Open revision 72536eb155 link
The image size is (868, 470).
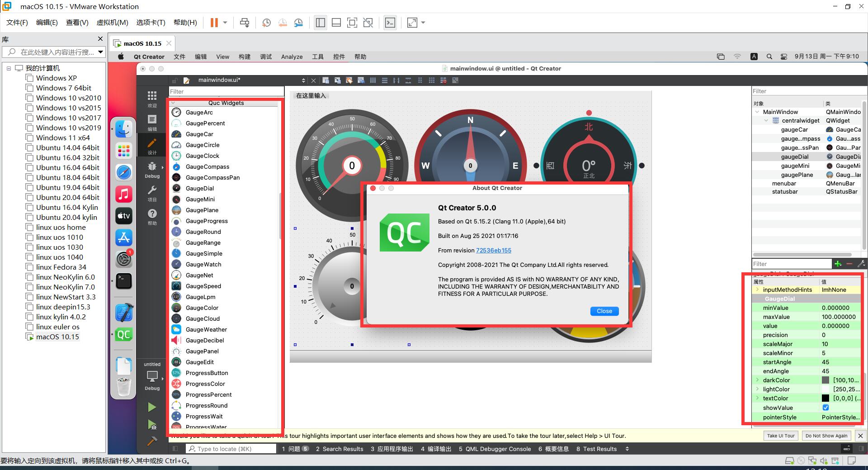point(493,250)
